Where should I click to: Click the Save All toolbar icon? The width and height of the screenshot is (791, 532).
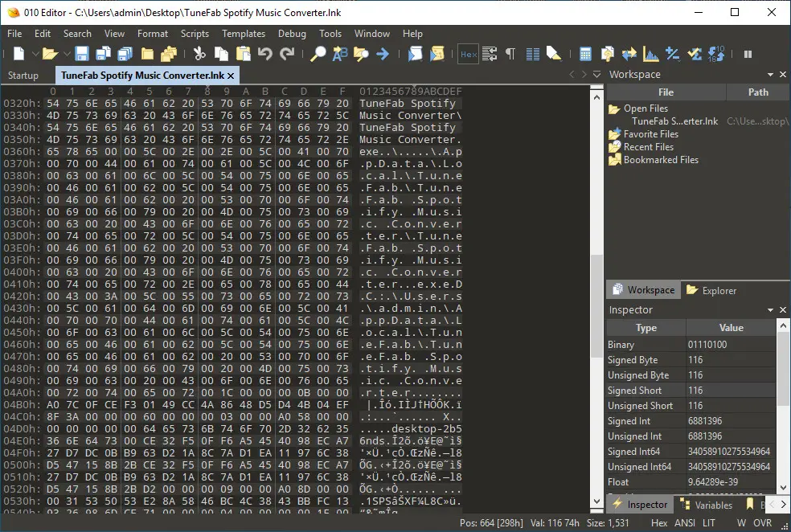click(125, 54)
